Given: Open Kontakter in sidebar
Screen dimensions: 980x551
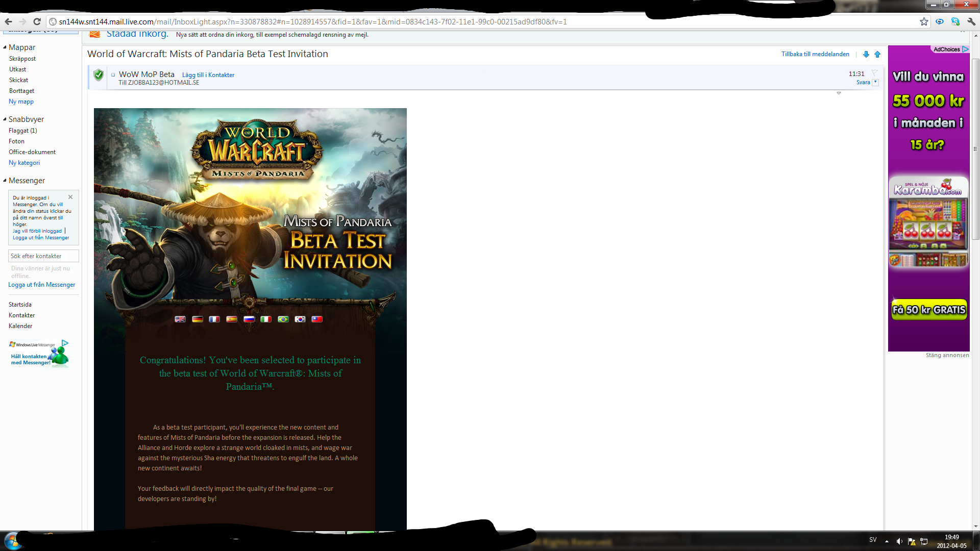Looking at the screenshot, I should [x=22, y=315].
